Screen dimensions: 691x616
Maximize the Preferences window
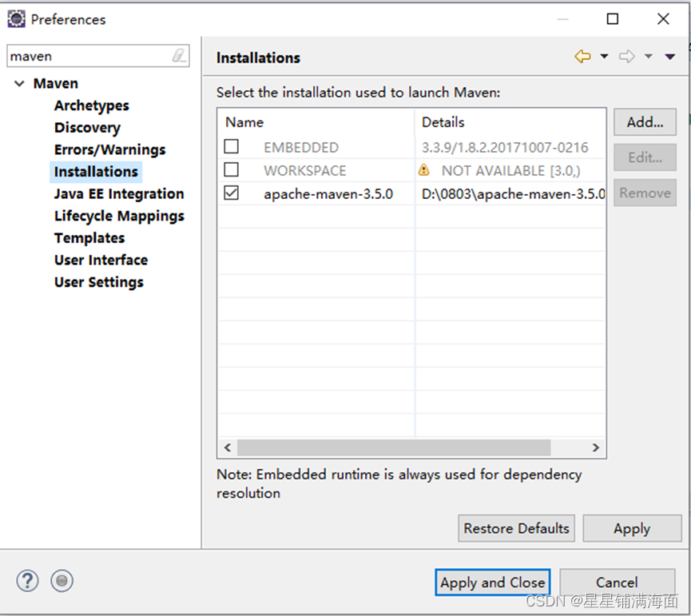613,19
